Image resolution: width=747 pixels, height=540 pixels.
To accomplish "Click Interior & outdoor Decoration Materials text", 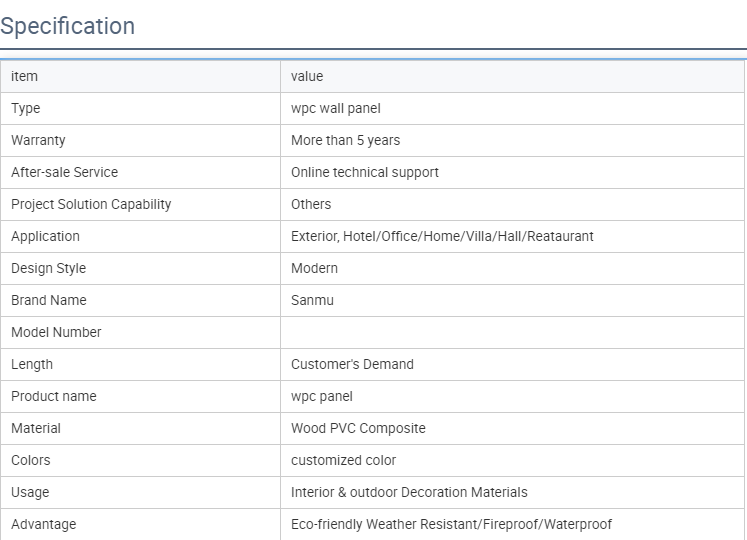I will 409,492.
